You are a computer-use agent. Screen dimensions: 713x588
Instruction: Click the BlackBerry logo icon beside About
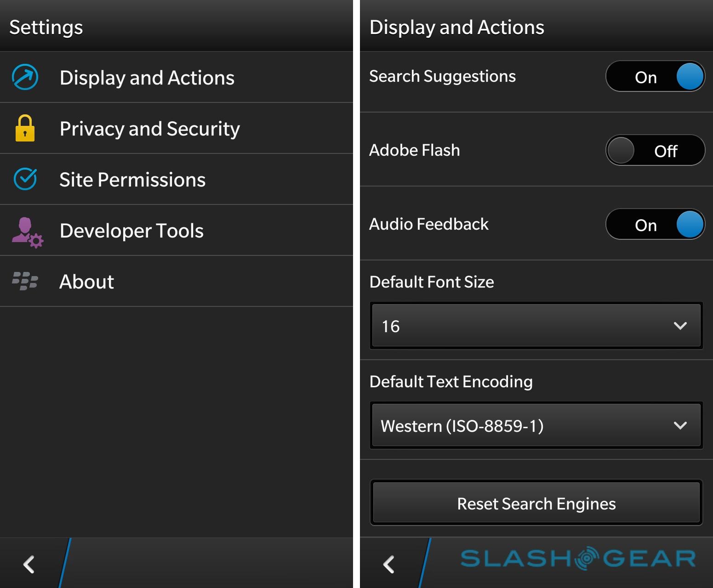[25, 281]
